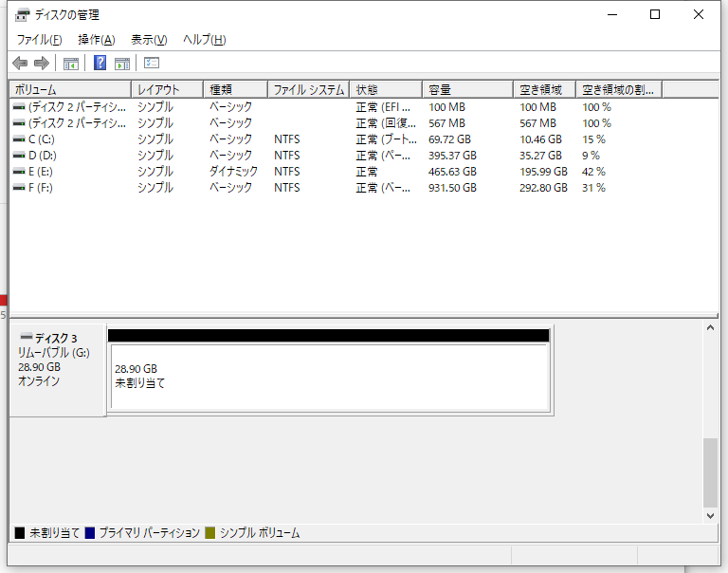Click the blue help question mark icon
The width and height of the screenshot is (728, 573).
click(100, 64)
